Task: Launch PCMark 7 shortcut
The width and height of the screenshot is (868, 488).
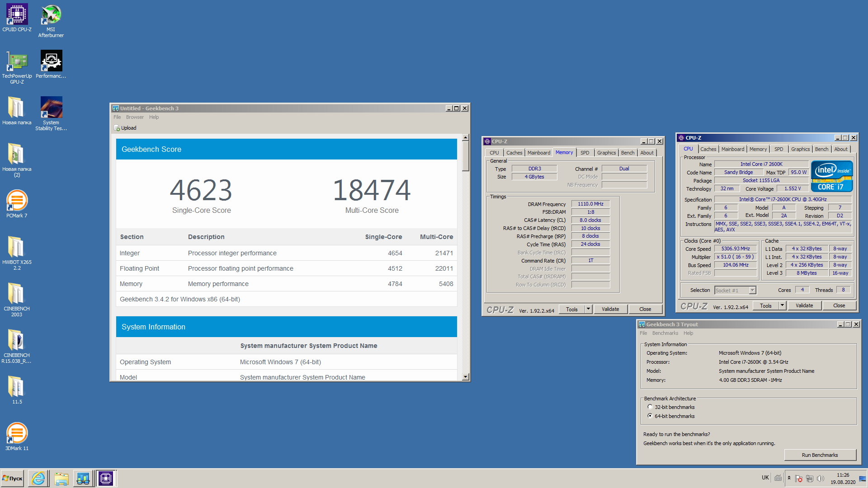Action: coord(17,204)
